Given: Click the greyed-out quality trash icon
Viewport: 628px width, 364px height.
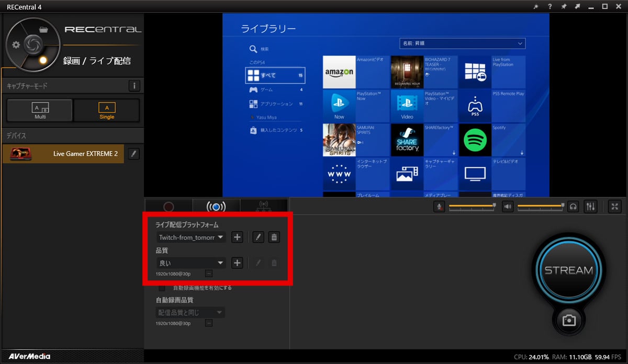Looking at the screenshot, I should click(x=274, y=263).
